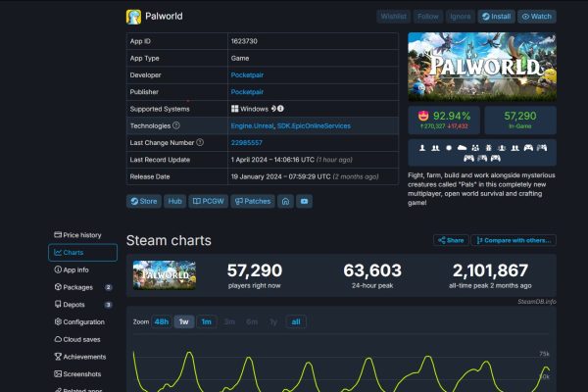Click the App ID value 1623730
Image resolution: width=588 pixels, height=392 pixels.
pyautogui.click(x=244, y=41)
